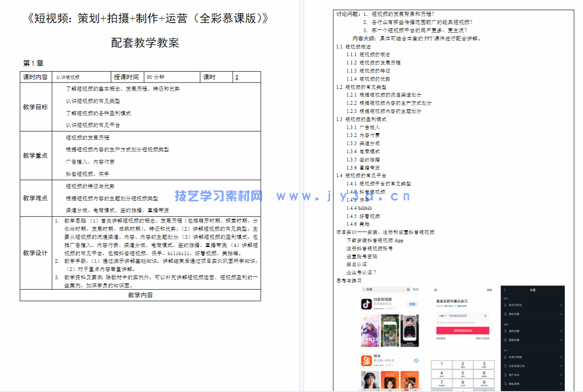Expand the 反馈与帮助 row chevron
Screen dimensions: 583x392
click(x=561, y=357)
